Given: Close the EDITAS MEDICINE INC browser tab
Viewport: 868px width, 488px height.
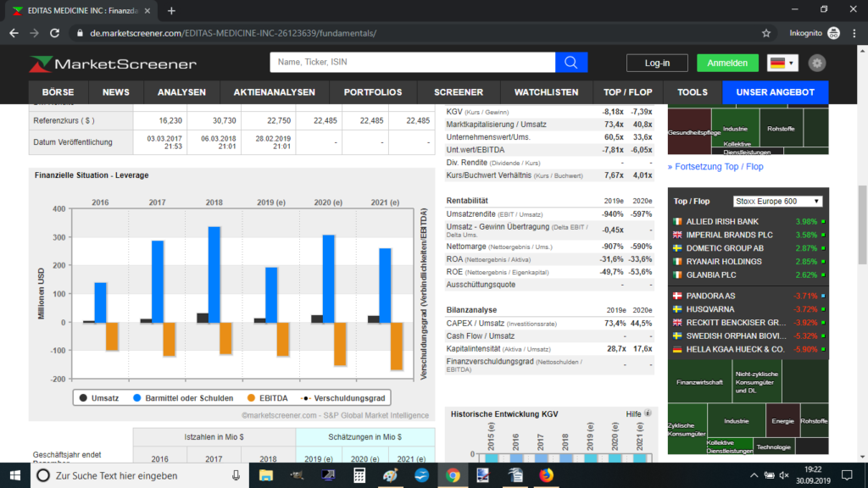Looking at the screenshot, I should pos(147,10).
